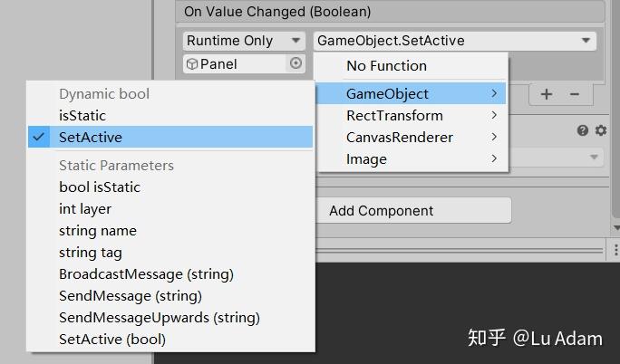The image size is (620, 364).
Task: Select No Function from the menu
Action: pos(386,66)
